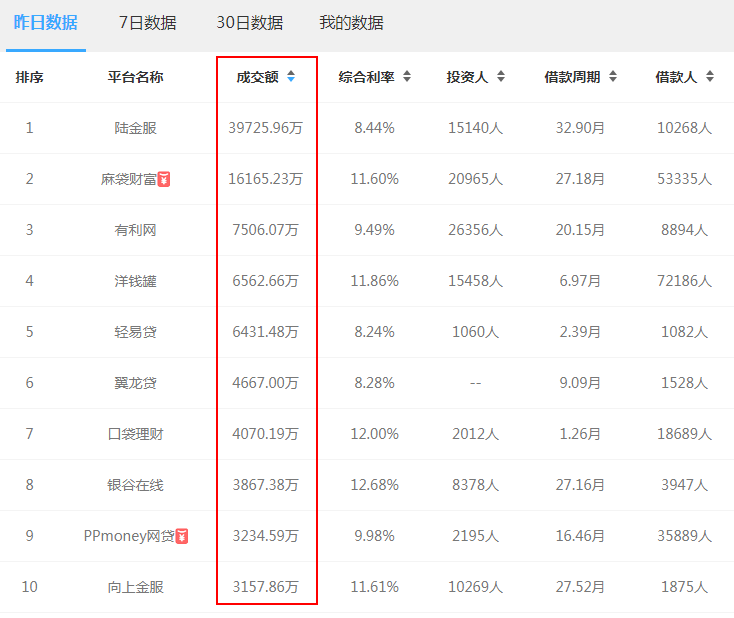Select the 4667.00万 transaction value
Screen dimensions: 734x618
tap(265, 383)
